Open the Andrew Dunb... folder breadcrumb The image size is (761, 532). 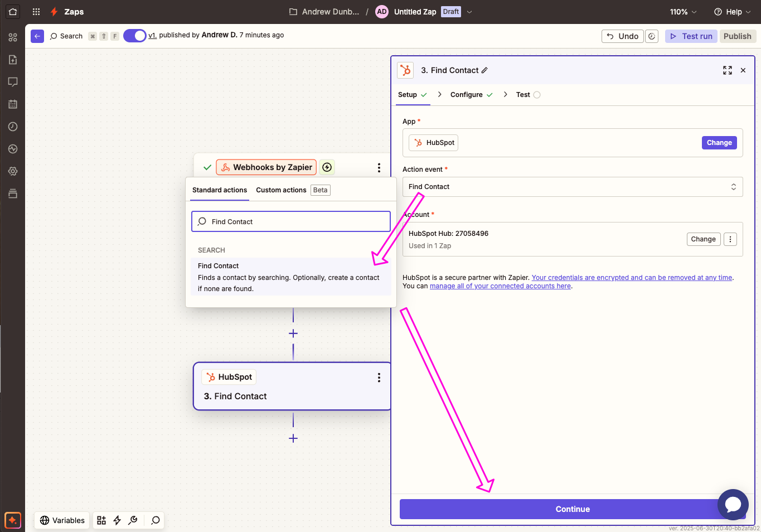click(324, 12)
